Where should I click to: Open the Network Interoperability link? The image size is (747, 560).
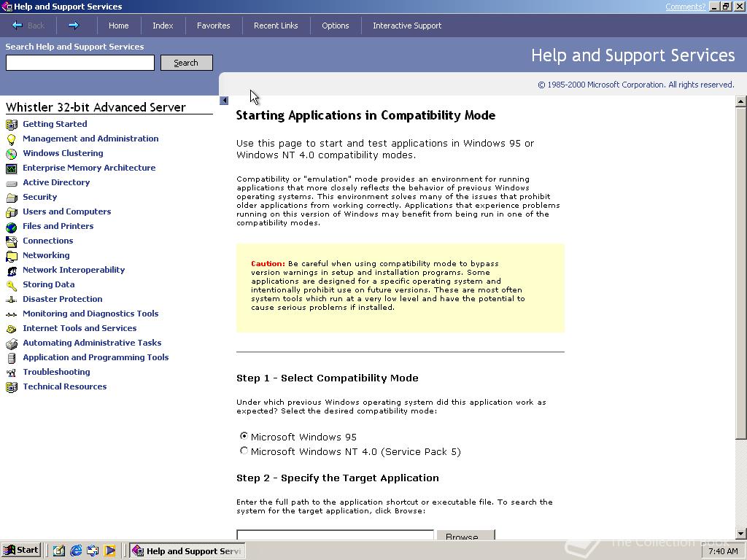coord(74,270)
